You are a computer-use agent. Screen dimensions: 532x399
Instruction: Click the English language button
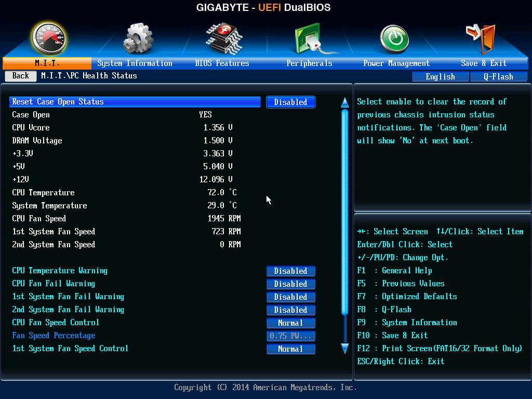440,77
